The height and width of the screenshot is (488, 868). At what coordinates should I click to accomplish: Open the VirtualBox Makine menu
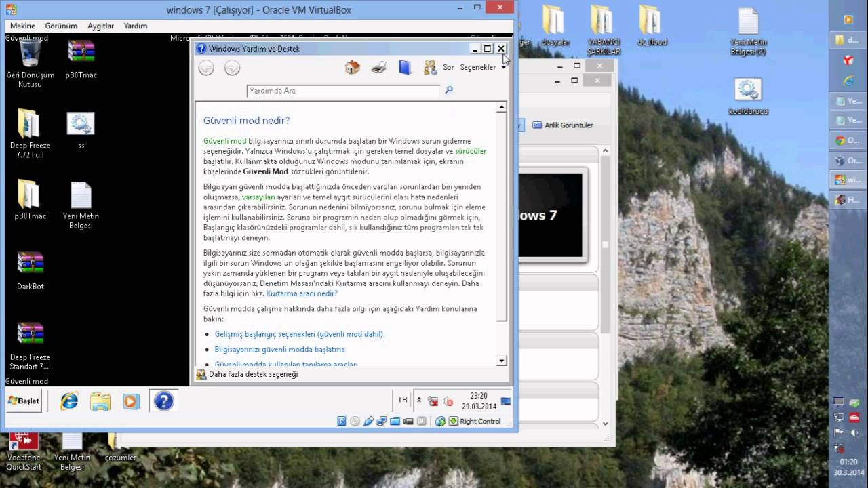coord(22,26)
